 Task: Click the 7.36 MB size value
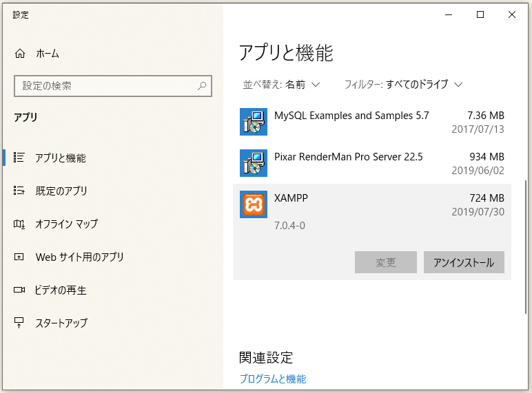tap(486, 116)
